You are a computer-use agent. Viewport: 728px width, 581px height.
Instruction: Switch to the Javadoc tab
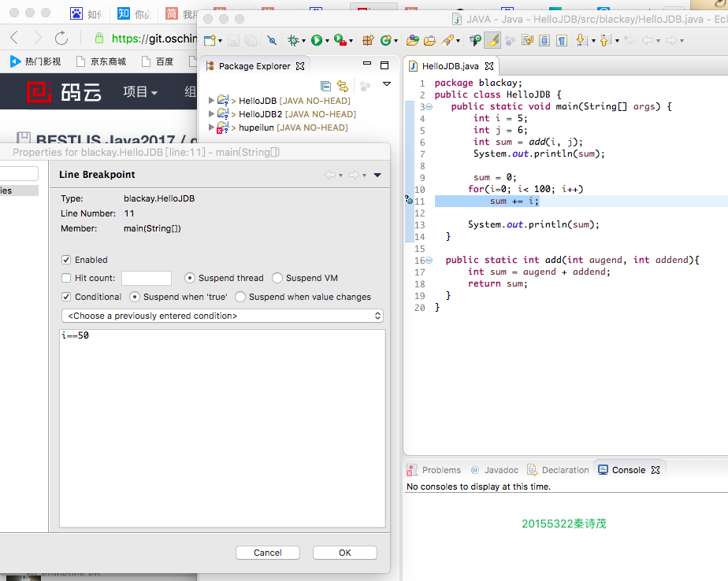pyautogui.click(x=495, y=470)
